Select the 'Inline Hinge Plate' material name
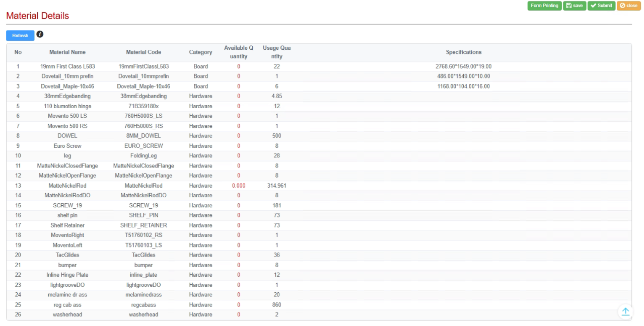The image size is (644, 326). point(67,275)
